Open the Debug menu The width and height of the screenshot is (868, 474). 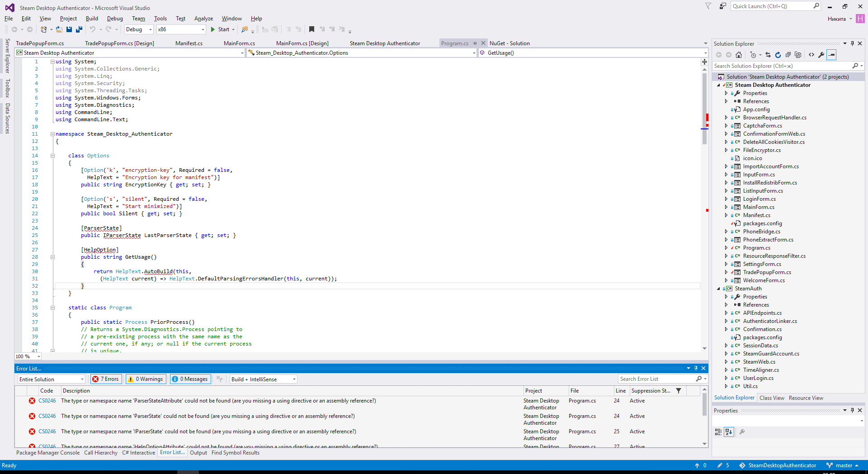point(114,19)
